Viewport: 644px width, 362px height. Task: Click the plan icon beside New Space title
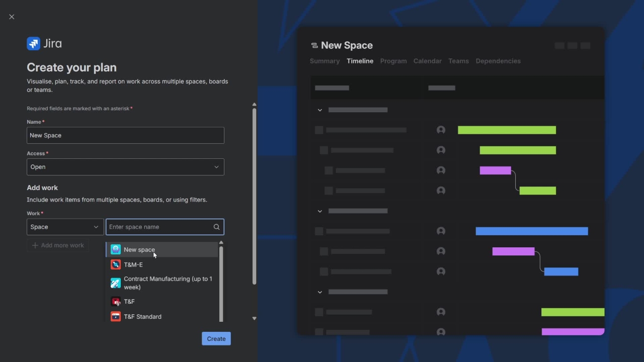(314, 45)
